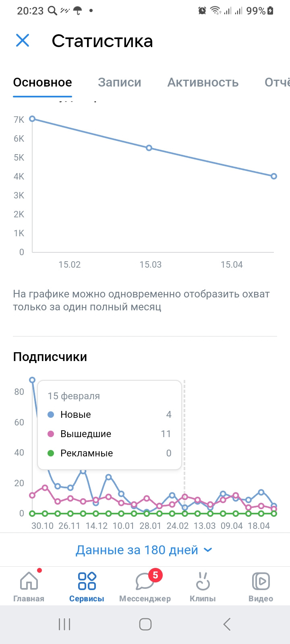
Task: Open the Мессенджер chat icon
Action: [x=145, y=582]
